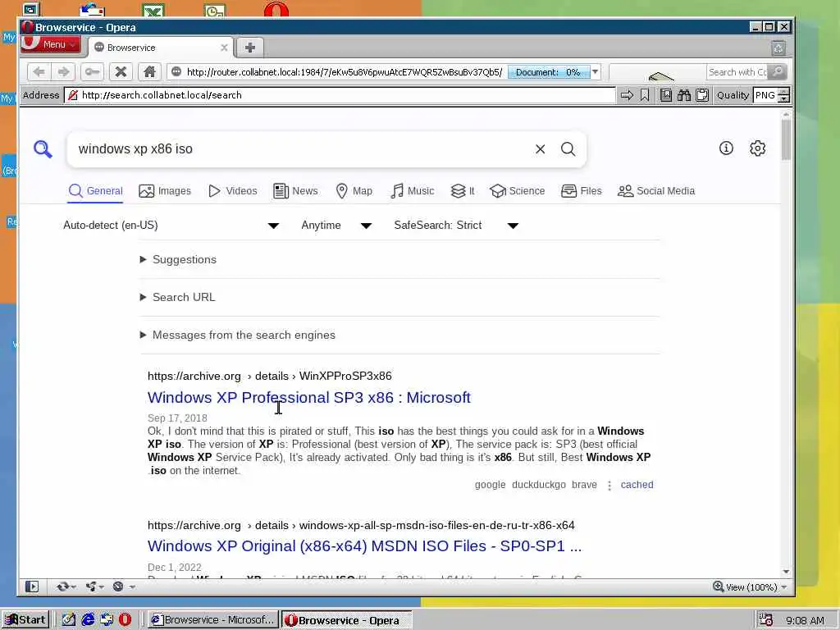Open Windows XP Professional SP3 x86 result

pos(309,398)
